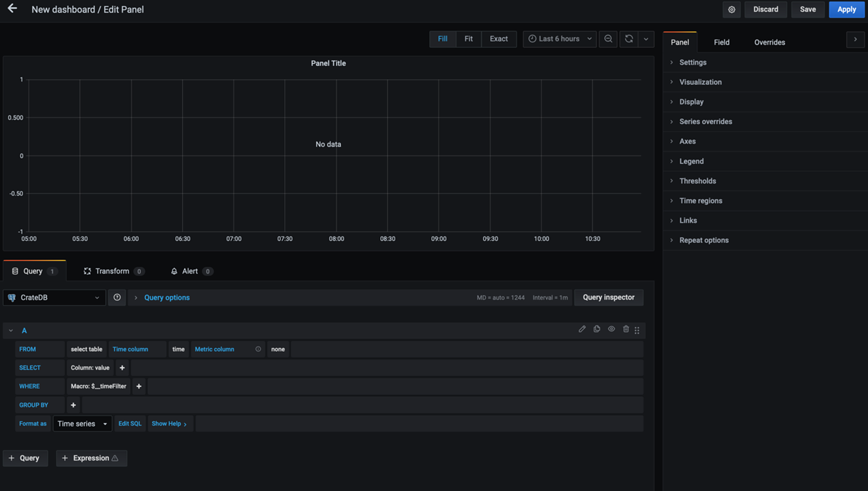
Task: Open the Time series format dropdown
Action: pos(82,424)
